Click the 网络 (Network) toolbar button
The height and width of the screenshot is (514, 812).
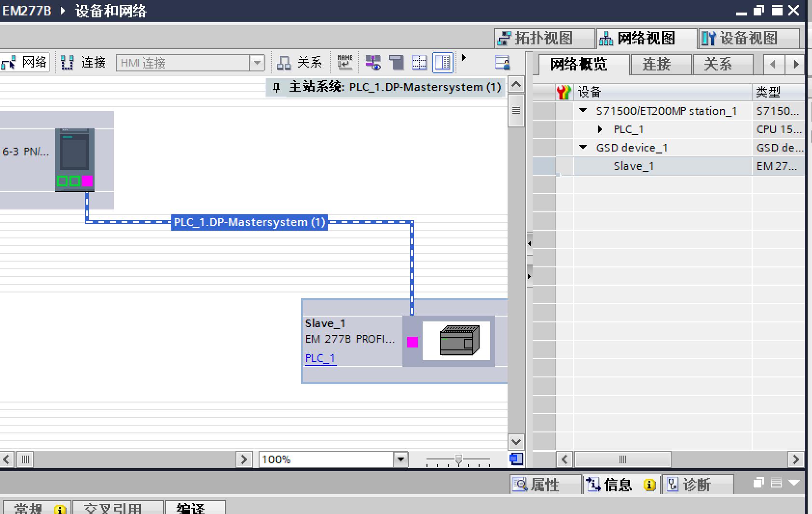[x=24, y=62]
